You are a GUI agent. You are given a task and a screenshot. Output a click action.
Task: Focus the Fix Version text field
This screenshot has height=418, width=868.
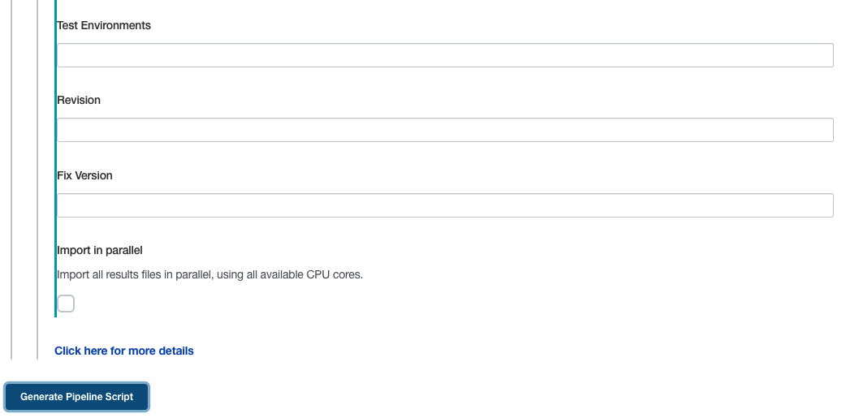tap(445, 205)
